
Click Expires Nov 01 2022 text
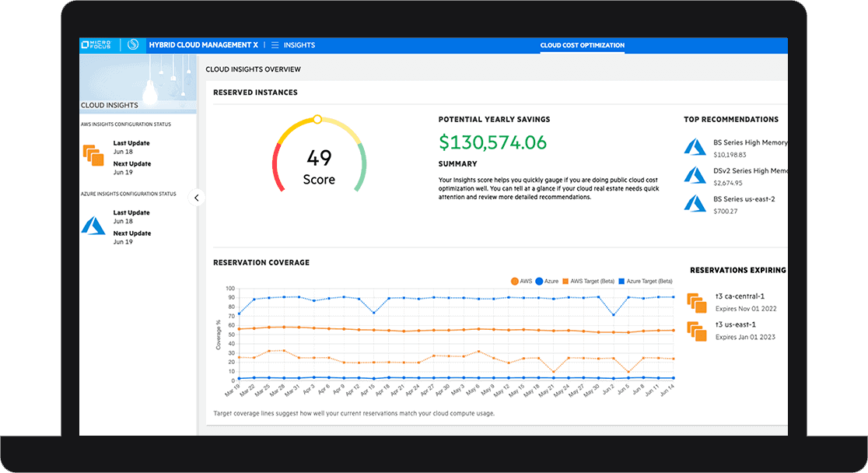pyautogui.click(x=746, y=309)
